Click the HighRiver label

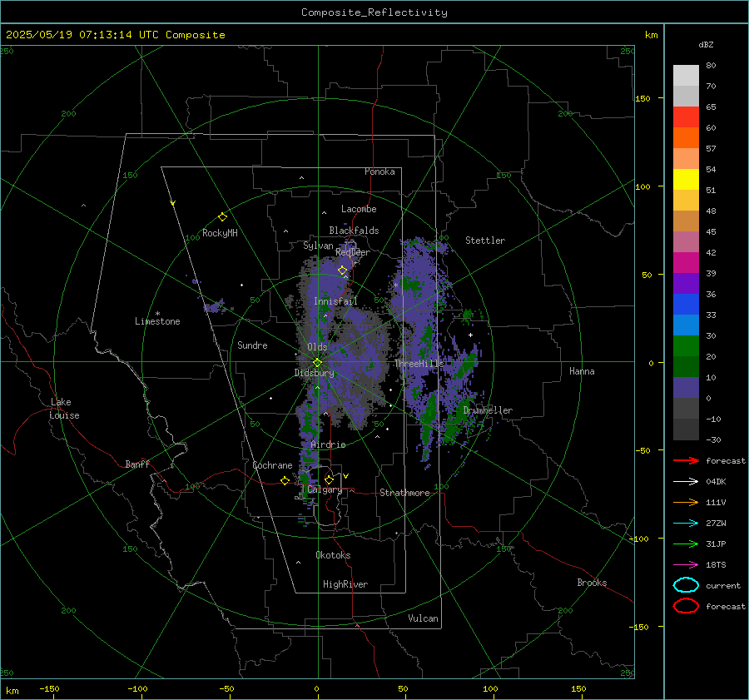pos(345,584)
